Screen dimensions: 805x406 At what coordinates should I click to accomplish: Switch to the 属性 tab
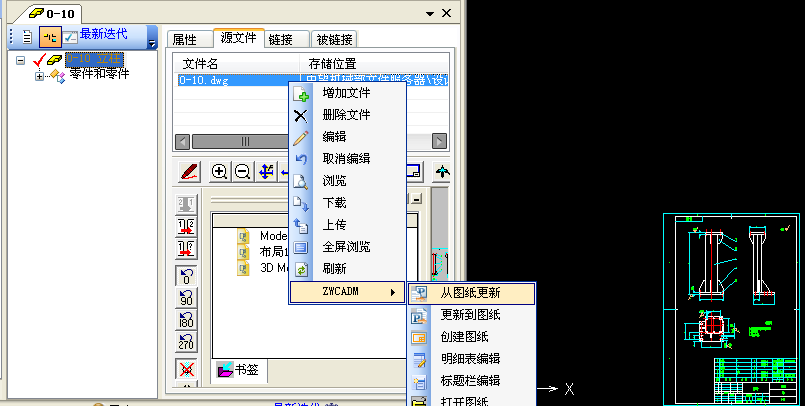pos(185,40)
